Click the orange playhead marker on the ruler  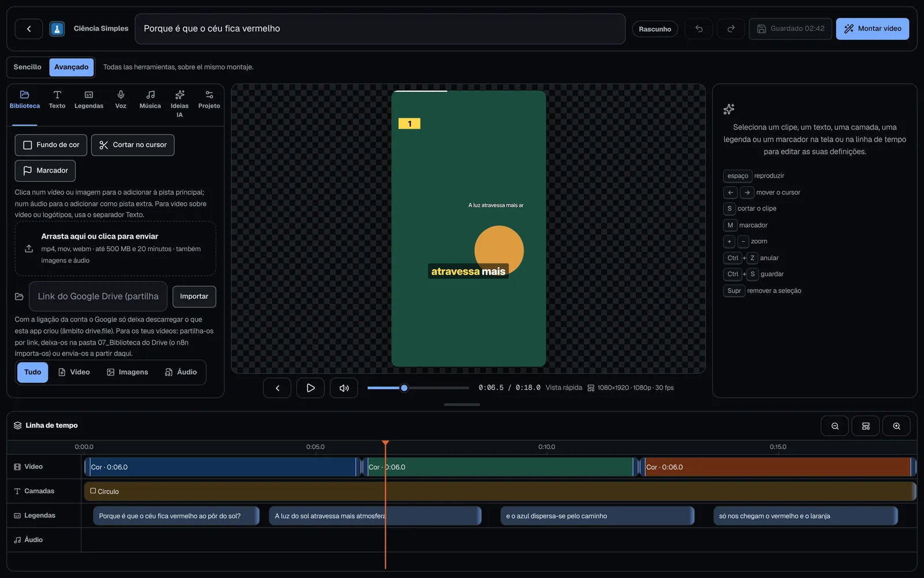[x=385, y=443]
